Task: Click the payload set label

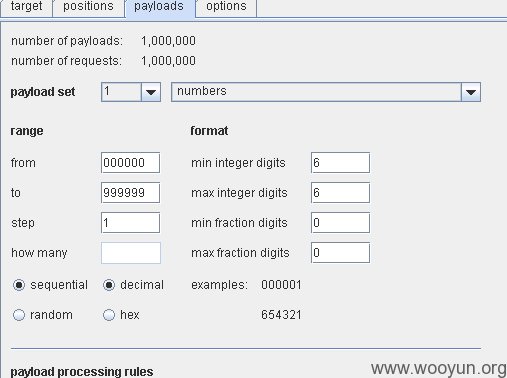Action: coord(43,92)
